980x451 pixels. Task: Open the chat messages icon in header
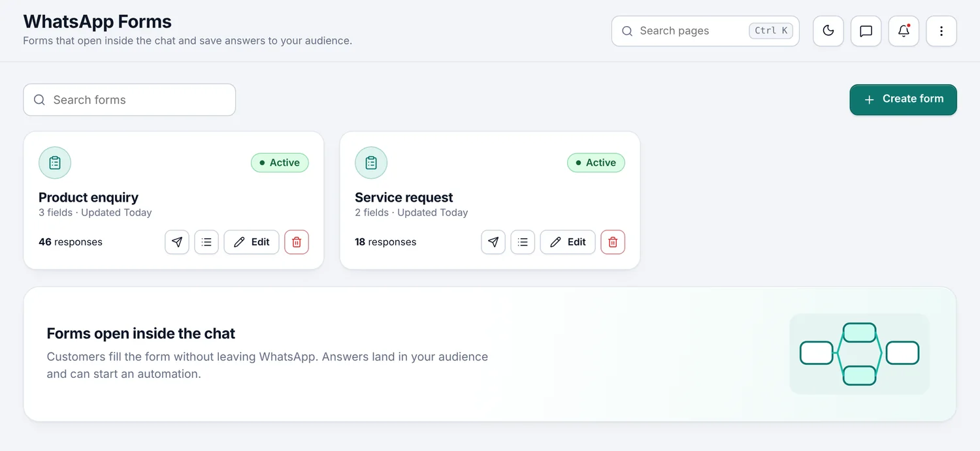(x=866, y=31)
